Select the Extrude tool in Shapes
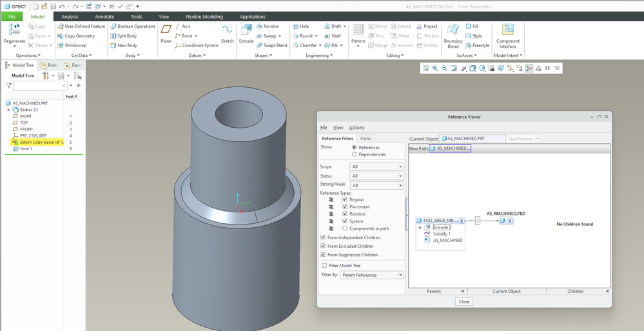The image size is (644, 331). click(x=246, y=31)
